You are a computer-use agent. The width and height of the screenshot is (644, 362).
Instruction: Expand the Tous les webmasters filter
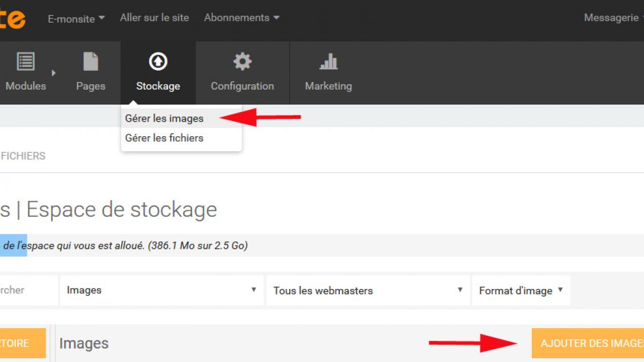click(x=368, y=290)
